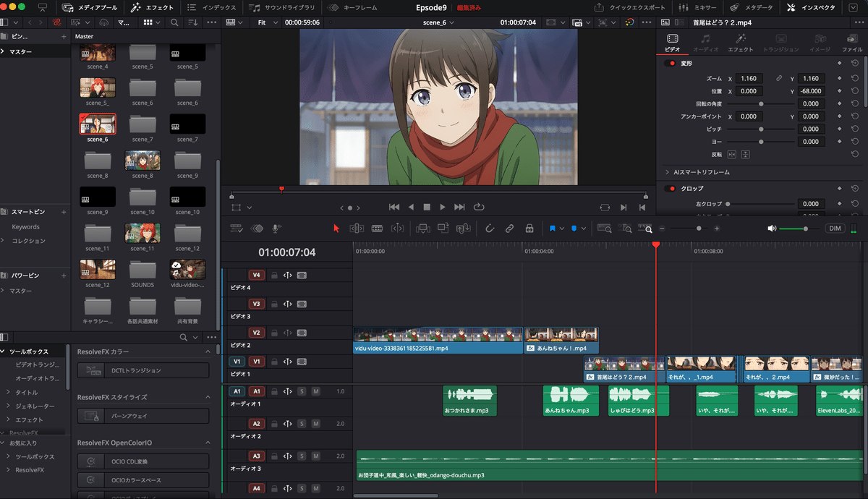Click the クイックエクスポート button
Screen dimensions: 868x499
[x=629, y=7]
